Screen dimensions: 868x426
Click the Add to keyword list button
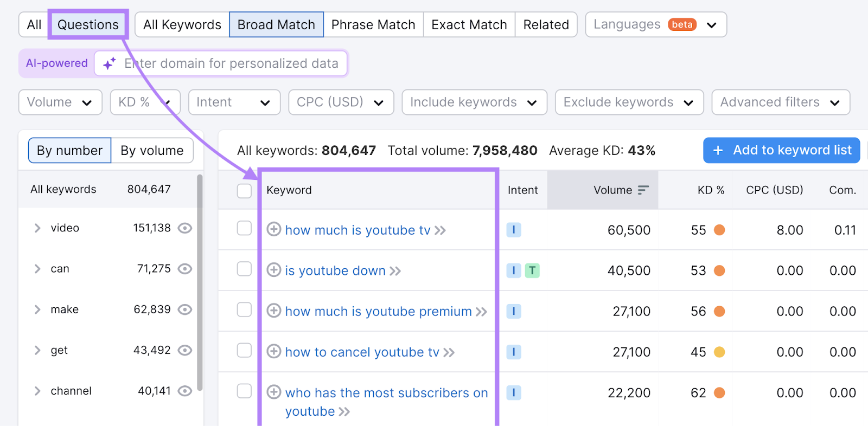pyautogui.click(x=782, y=150)
